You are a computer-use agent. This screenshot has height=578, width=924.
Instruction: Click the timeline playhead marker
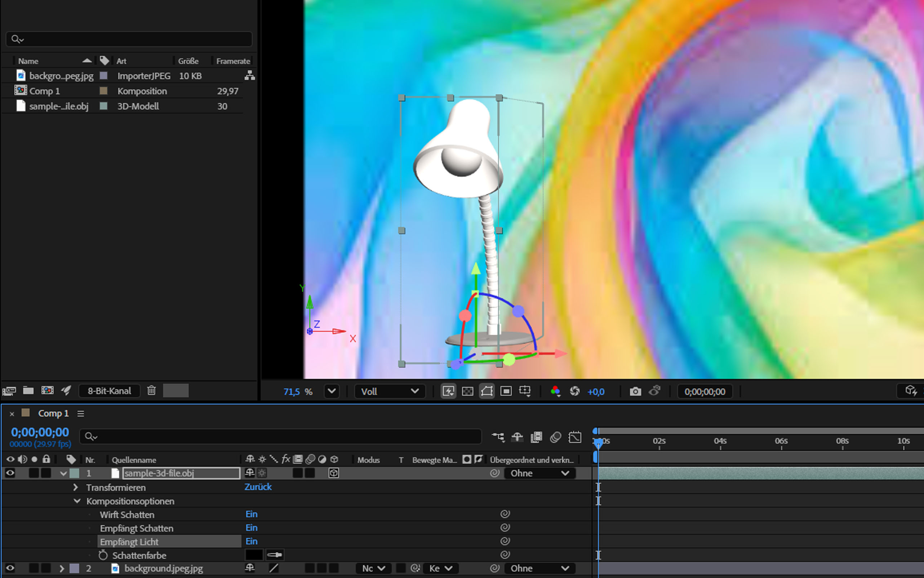click(597, 441)
